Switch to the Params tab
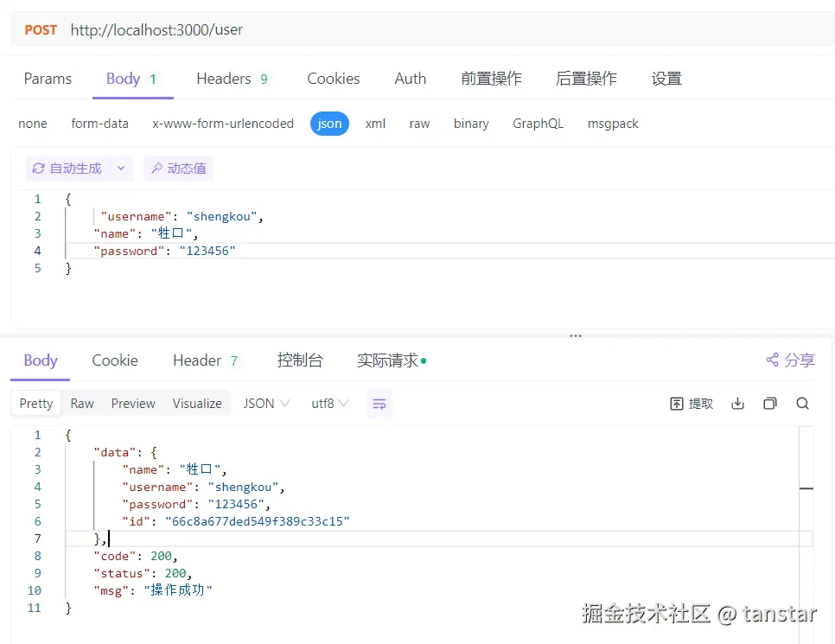Screen dimensions: 835x644 tap(48, 79)
